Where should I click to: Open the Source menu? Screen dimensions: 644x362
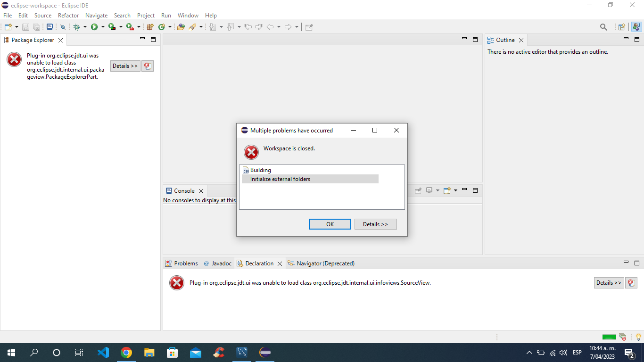pos(43,16)
